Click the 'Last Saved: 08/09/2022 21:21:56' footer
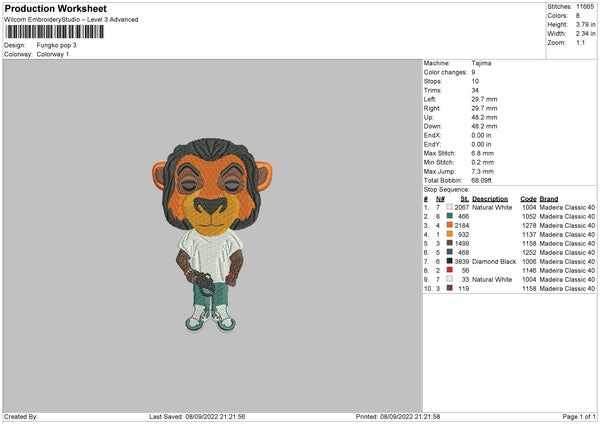600x424 pixels. [197, 417]
